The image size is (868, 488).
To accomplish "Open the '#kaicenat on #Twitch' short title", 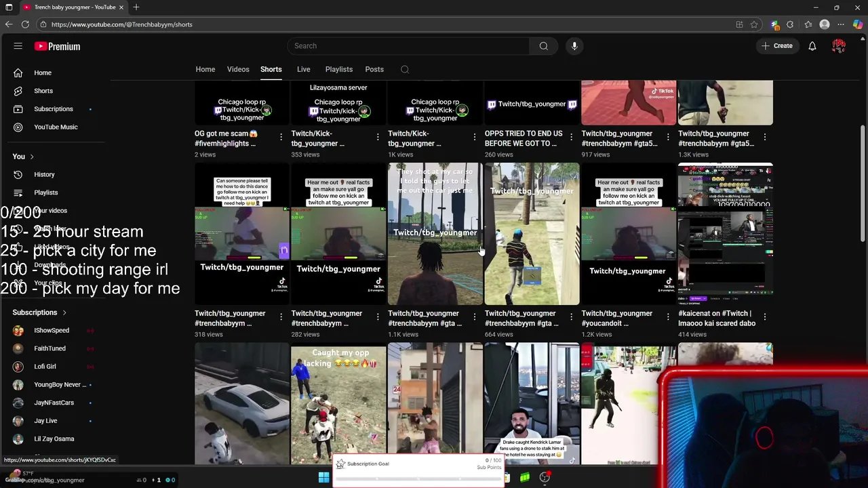I will (x=717, y=319).
